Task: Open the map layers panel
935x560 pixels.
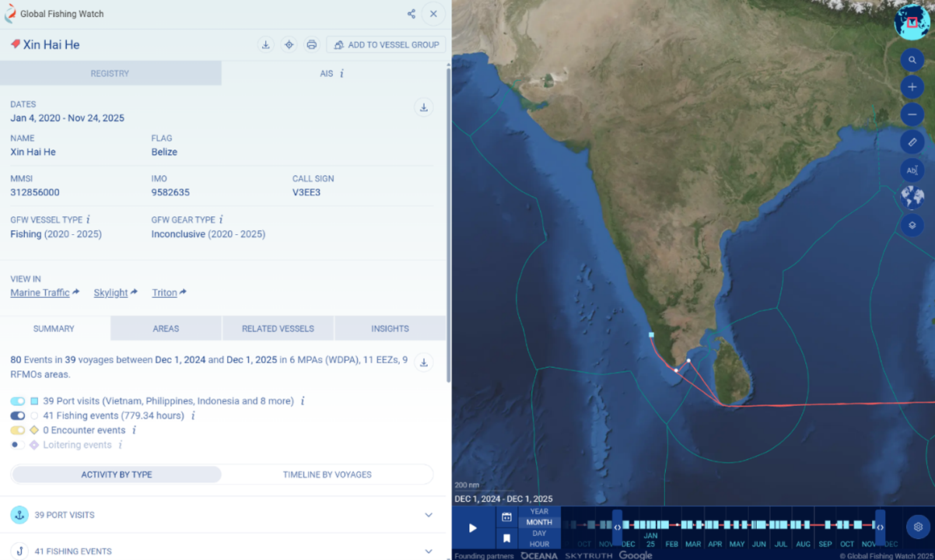Action: 912,226
